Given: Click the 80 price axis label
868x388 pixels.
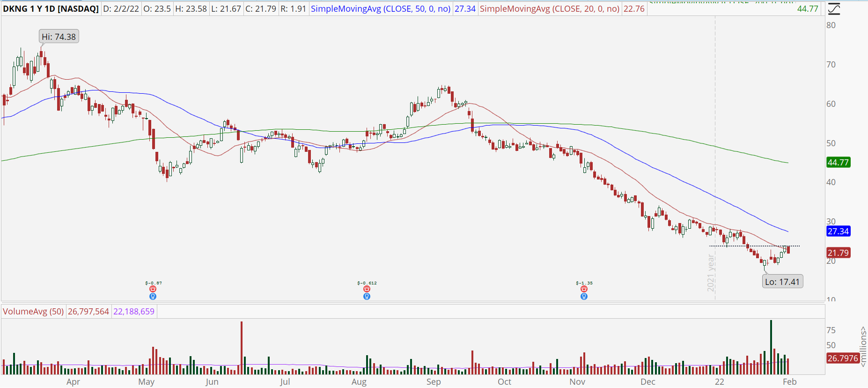Looking at the screenshot, I should pos(831,25).
